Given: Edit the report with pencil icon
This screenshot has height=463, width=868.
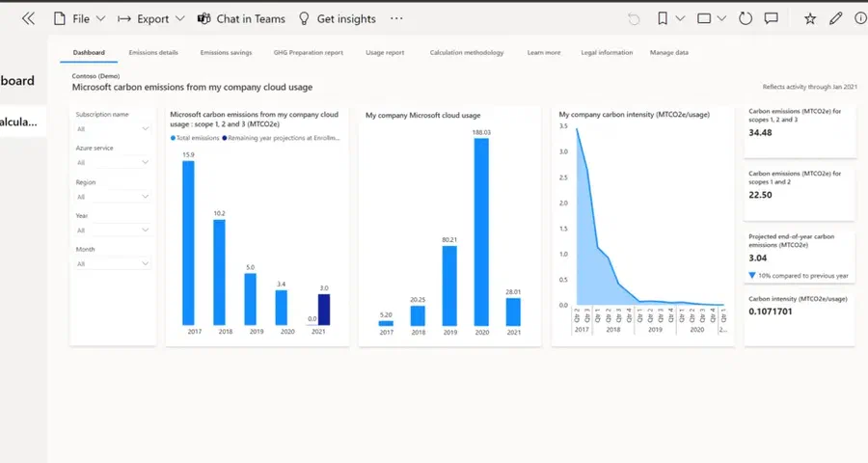Looking at the screenshot, I should [835, 19].
